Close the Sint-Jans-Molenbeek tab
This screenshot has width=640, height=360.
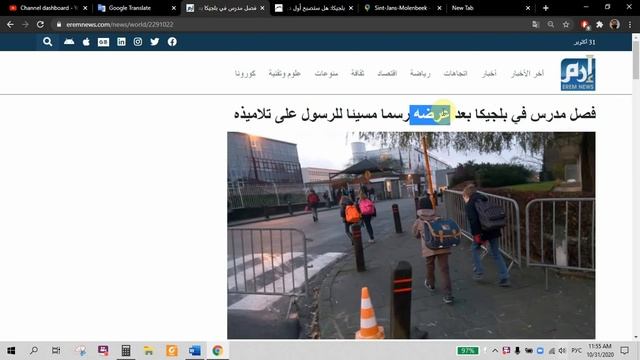pyautogui.click(x=440, y=8)
